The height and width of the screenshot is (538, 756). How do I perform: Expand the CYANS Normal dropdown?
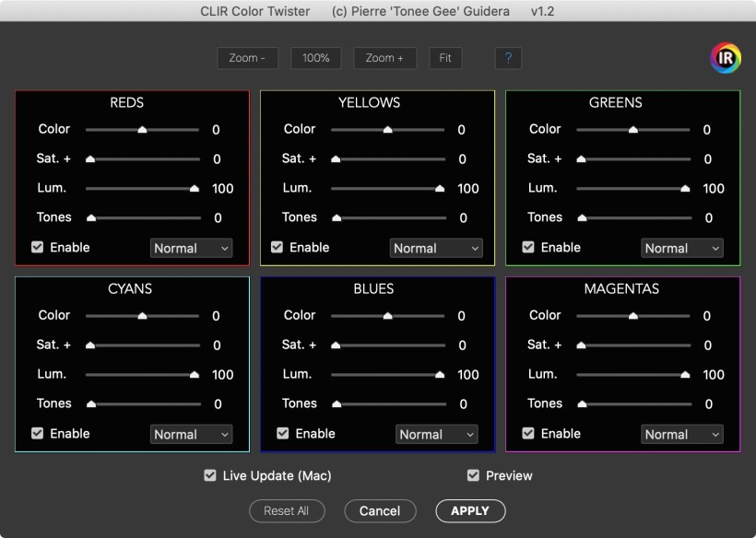click(x=192, y=434)
